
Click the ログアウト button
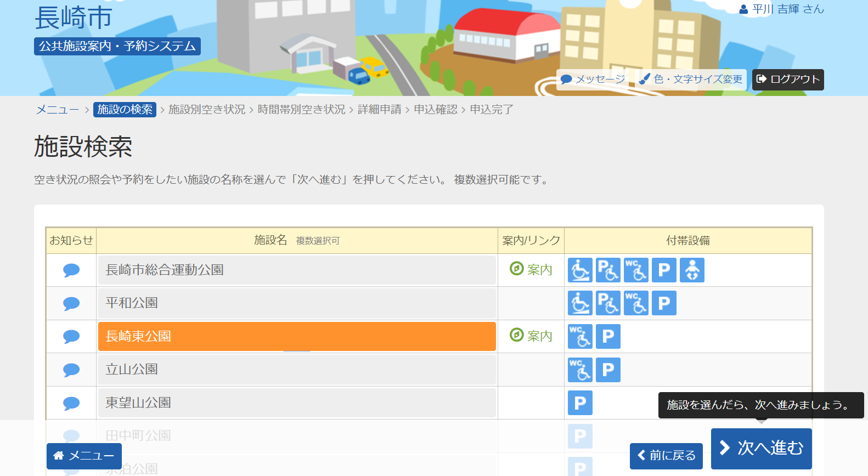tap(788, 80)
